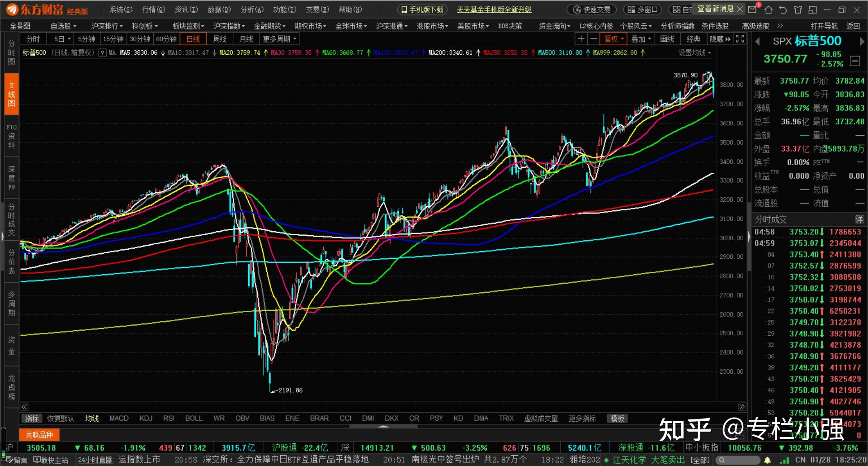Click the mini-window mode icon
Viewport: 868px width, 466px height.
pyautogui.click(x=812, y=10)
